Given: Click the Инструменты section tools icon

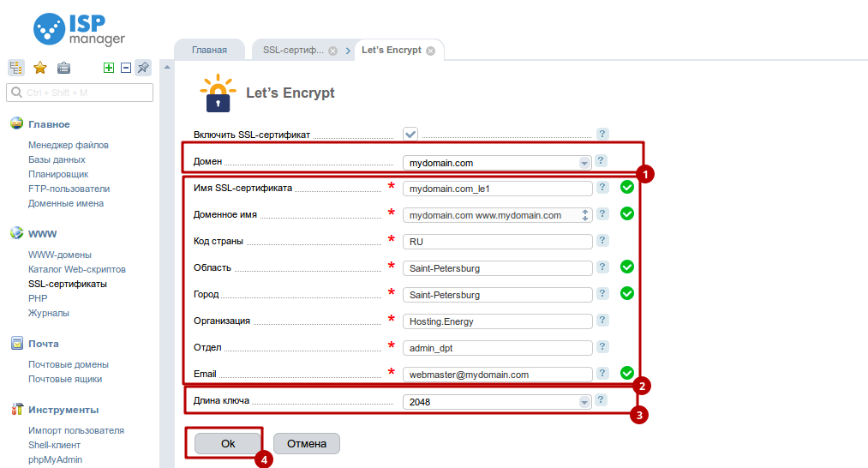Looking at the screenshot, I should tap(16, 410).
